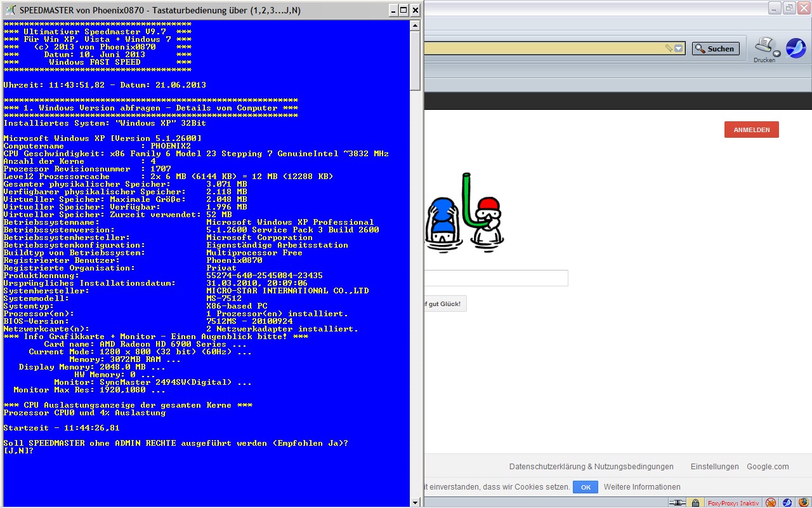
Task: Click 'Gesamter physikalischer Speicher: 3.071 MB' line
Action: [x=125, y=184]
